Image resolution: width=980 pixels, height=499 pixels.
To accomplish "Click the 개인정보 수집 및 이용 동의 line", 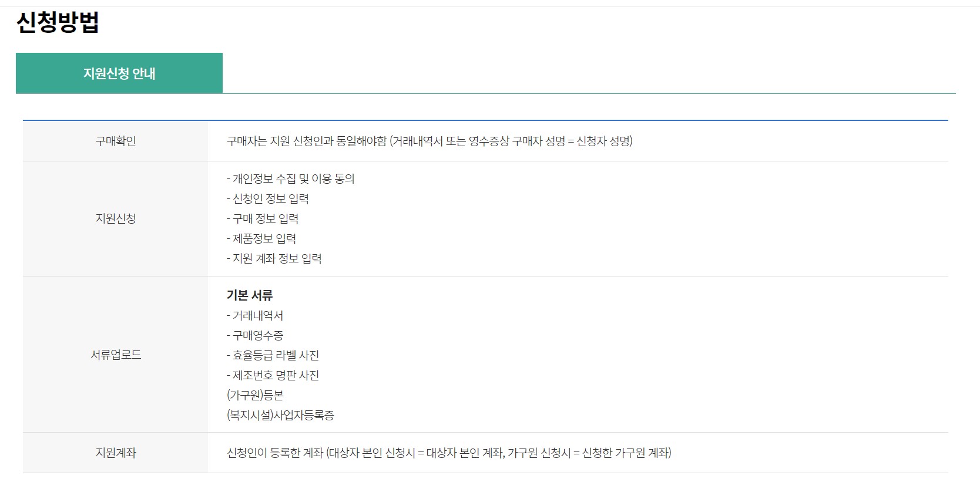I will (x=291, y=178).
